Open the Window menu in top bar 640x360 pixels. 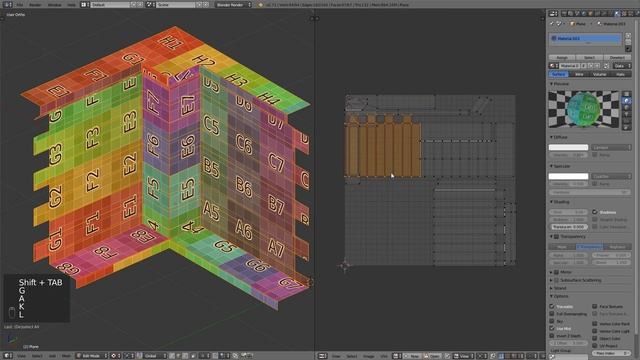tap(55, 4)
